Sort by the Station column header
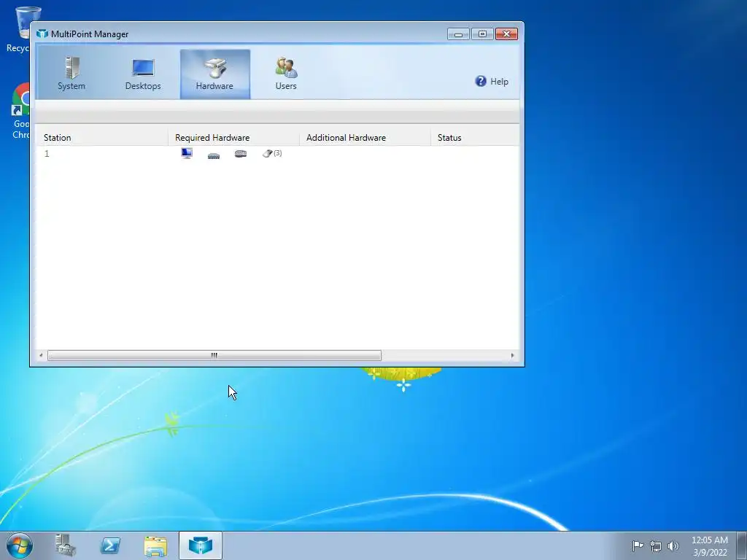The height and width of the screenshot is (560, 747). (x=101, y=138)
